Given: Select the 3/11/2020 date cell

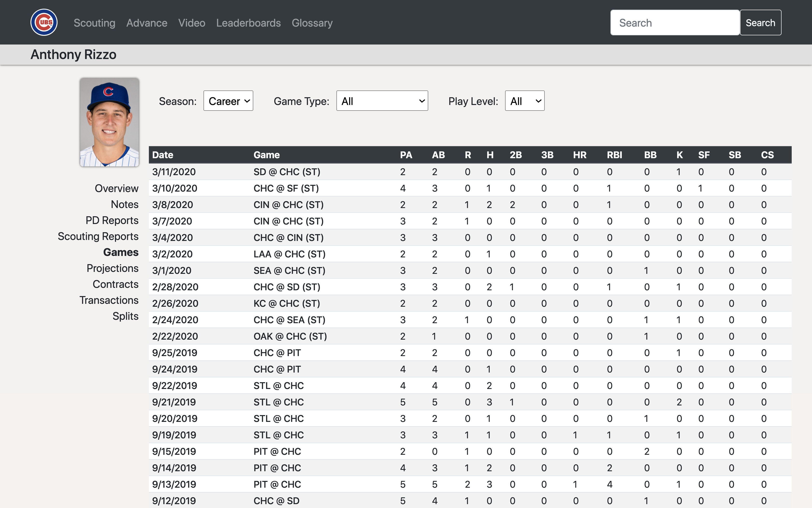Looking at the screenshot, I should point(174,172).
